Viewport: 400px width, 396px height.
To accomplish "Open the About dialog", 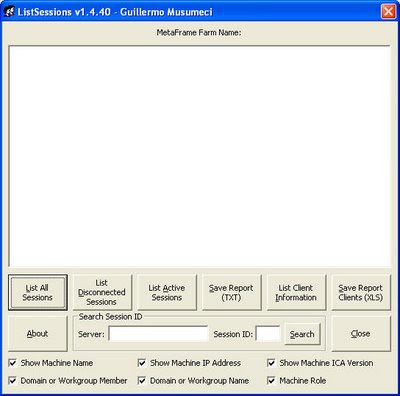I will 38,333.
